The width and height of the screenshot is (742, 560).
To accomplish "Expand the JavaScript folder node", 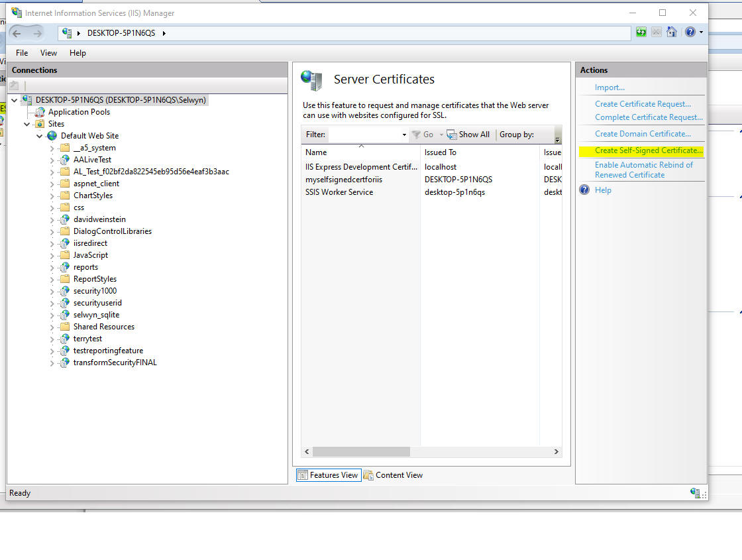I will click(x=52, y=255).
